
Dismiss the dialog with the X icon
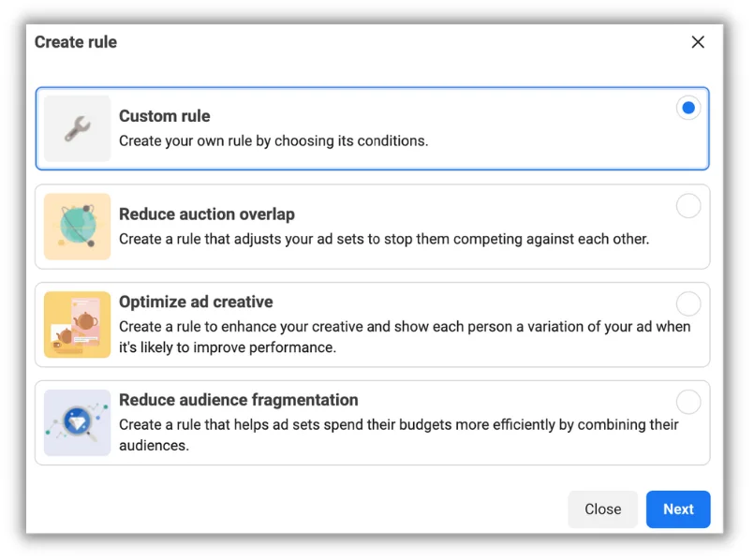(x=698, y=42)
